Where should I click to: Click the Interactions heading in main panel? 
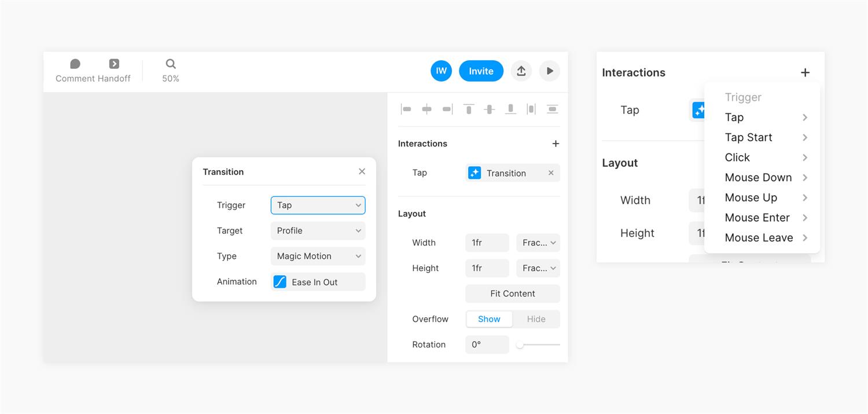pyautogui.click(x=422, y=144)
